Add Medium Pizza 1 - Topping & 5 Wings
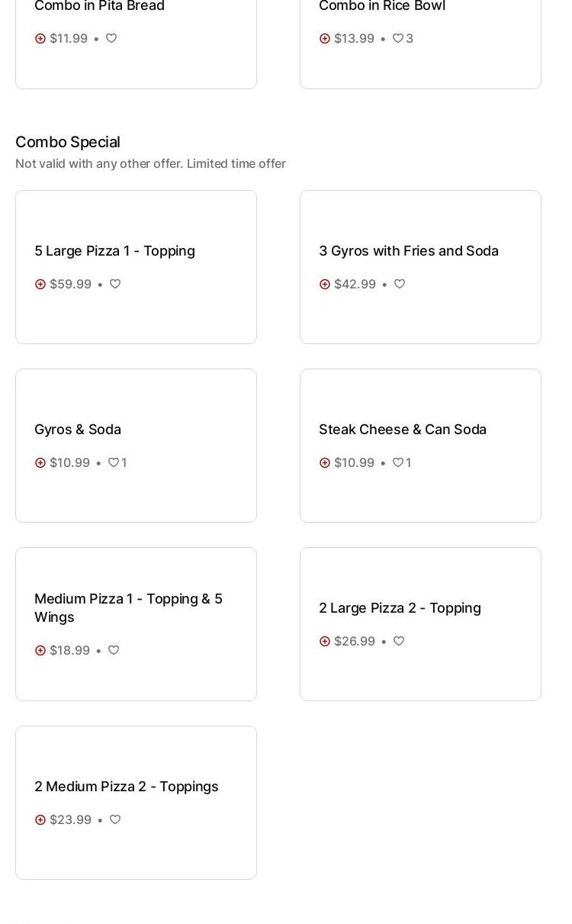572x924 pixels. pyautogui.click(x=40, y=650)
